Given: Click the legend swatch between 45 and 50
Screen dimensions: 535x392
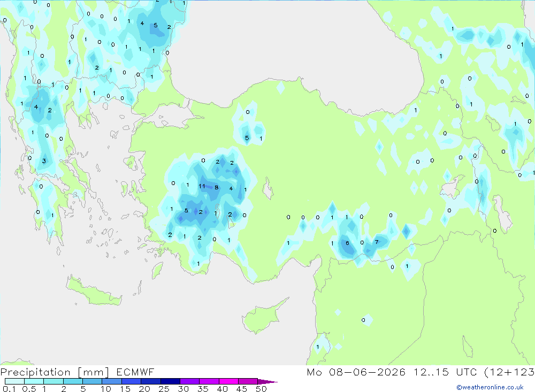Looking at the screenshot, I should (x=248, y=381).
